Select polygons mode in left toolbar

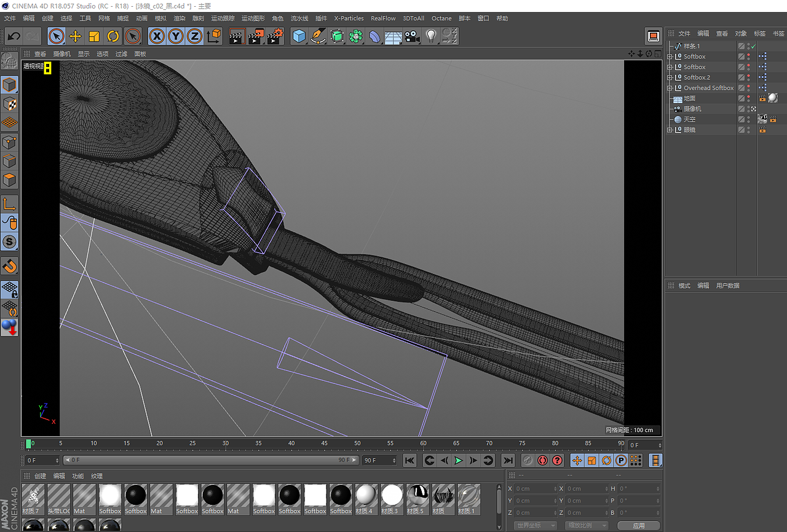tap(9, 181)
